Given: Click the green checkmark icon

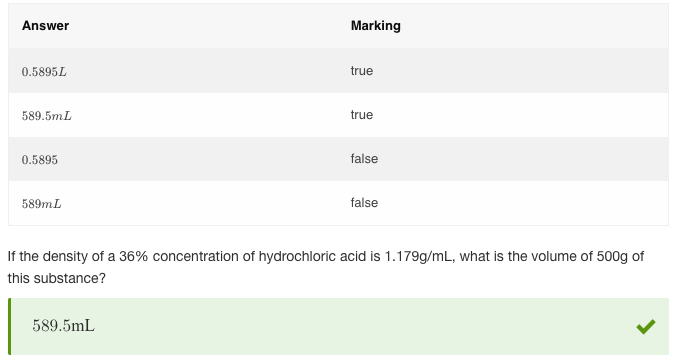Looking at the screenshot, I should click(646, 327).
